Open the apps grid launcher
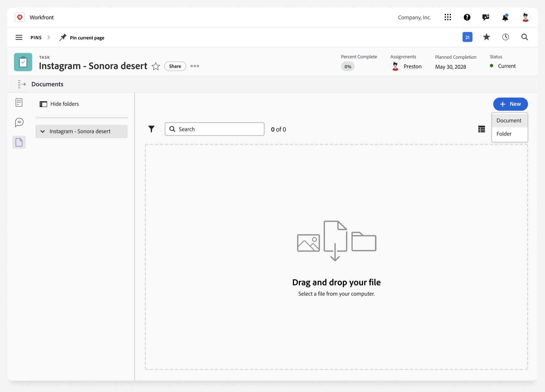 point(448,17)
